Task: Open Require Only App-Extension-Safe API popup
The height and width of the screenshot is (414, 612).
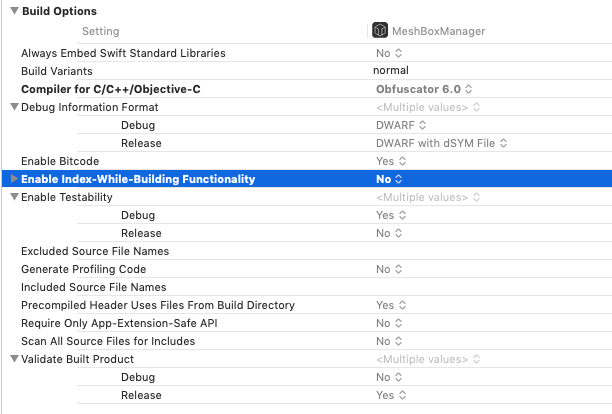Action: (388, 323)
